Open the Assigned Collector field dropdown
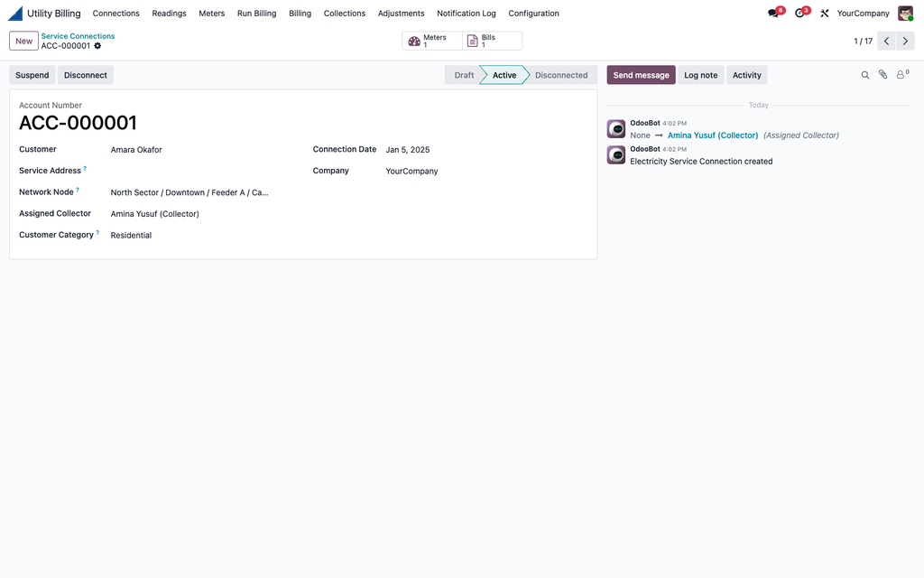Viewport: 924px width, 578px height. pos(201,213)
